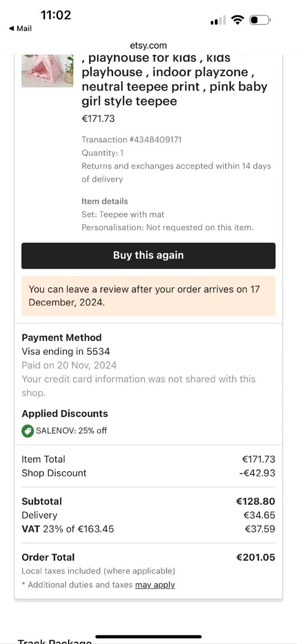Tap the Transaction #4348409171 text
Viewport: 297px width, 644px height.
pos(131,140)
